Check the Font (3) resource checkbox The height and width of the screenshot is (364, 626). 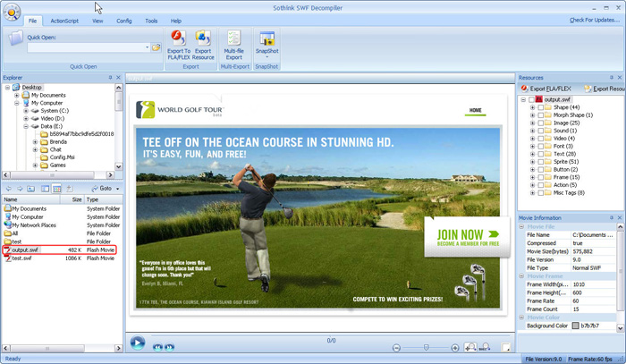point(540,146)
